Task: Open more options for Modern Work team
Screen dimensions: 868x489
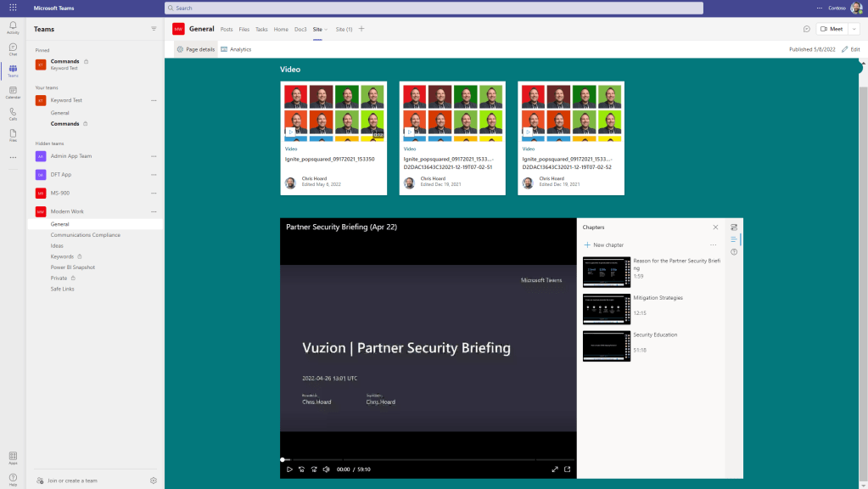Action: coord(154,211)
